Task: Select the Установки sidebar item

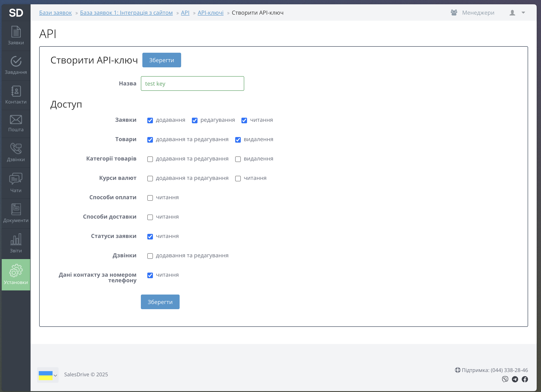Action: click(16, 275)
